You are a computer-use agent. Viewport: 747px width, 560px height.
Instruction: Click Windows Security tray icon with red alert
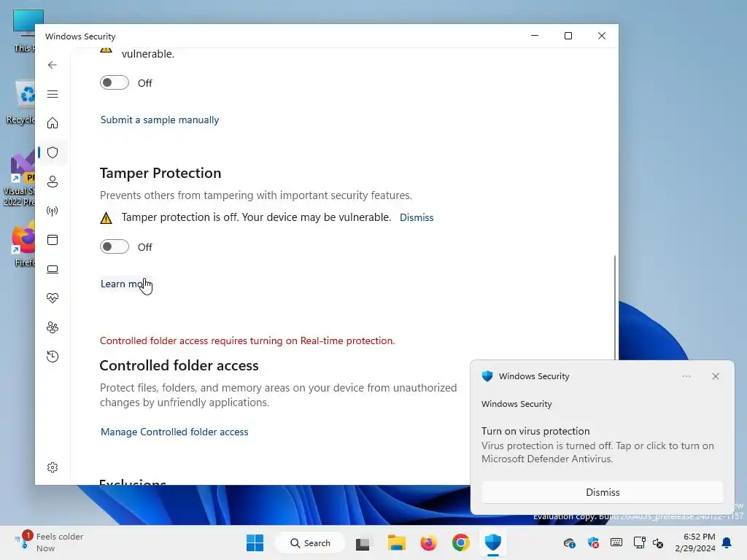point(593,542)
